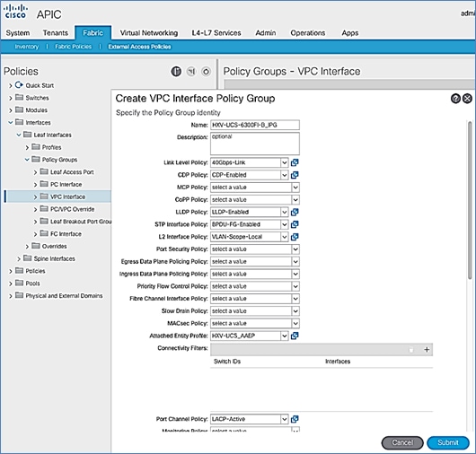The width and height of the screenshot is (476, 454).
Task: Click the Cisco logo
Action: [15, 12]
